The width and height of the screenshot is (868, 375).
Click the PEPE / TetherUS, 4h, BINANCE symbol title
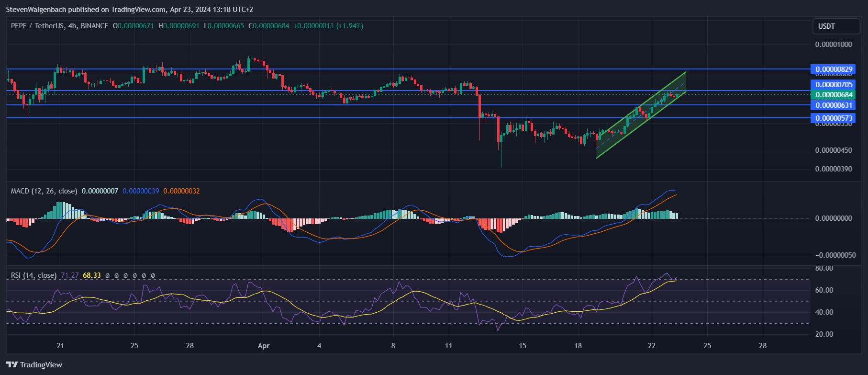59,26
